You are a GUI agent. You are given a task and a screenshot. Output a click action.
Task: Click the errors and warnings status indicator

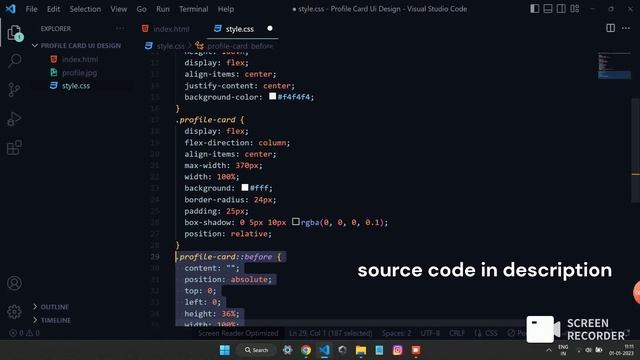[24, 333]
